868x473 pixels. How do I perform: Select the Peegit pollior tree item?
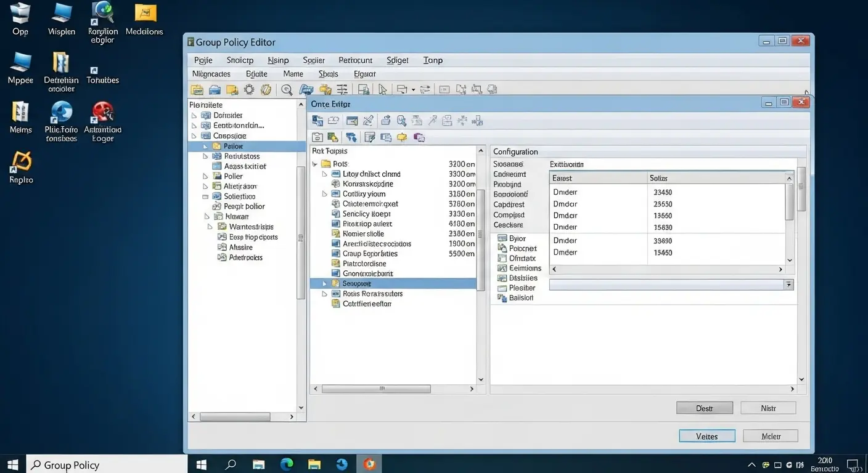tap(245, 206)
